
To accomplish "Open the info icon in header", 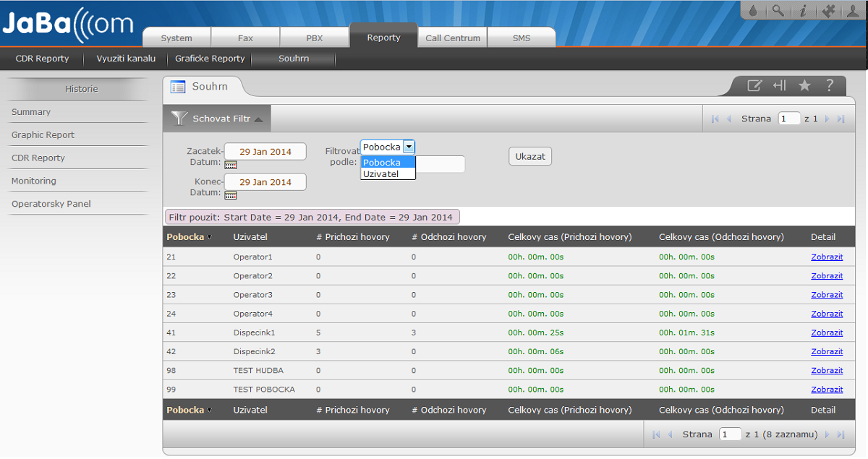I will click(x=803, y=10).
